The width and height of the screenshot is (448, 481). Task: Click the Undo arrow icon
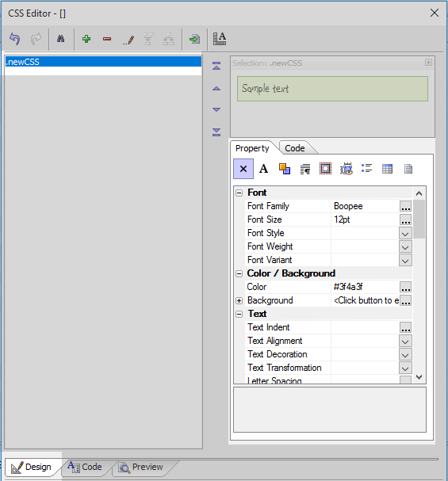pos(15,39)
